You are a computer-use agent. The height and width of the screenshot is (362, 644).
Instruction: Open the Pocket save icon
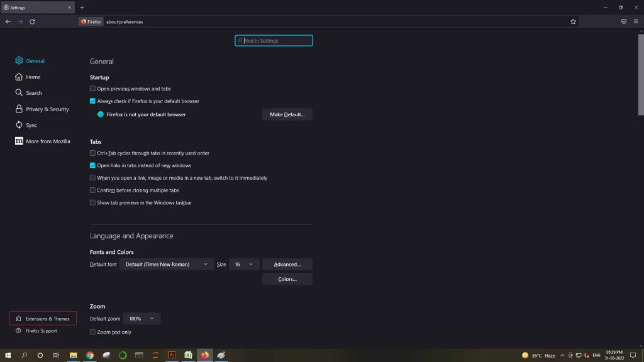[x=623, y=22]
